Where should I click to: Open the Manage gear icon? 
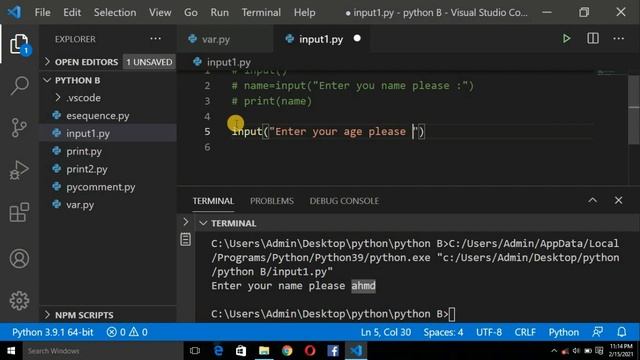(x=19, y=301)
